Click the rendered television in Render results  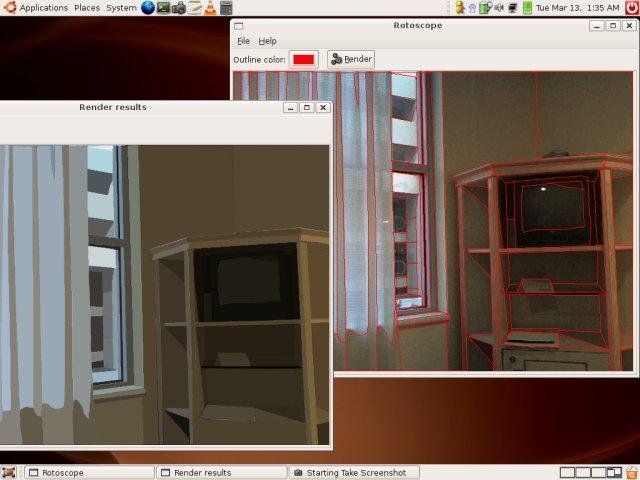[x=249, y=281]
